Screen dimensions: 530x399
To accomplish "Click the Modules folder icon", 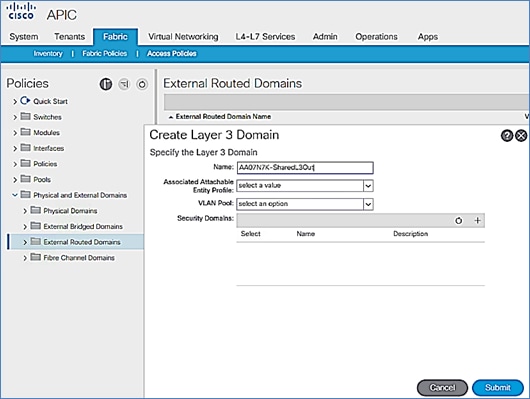I will [x=25, y=132].
